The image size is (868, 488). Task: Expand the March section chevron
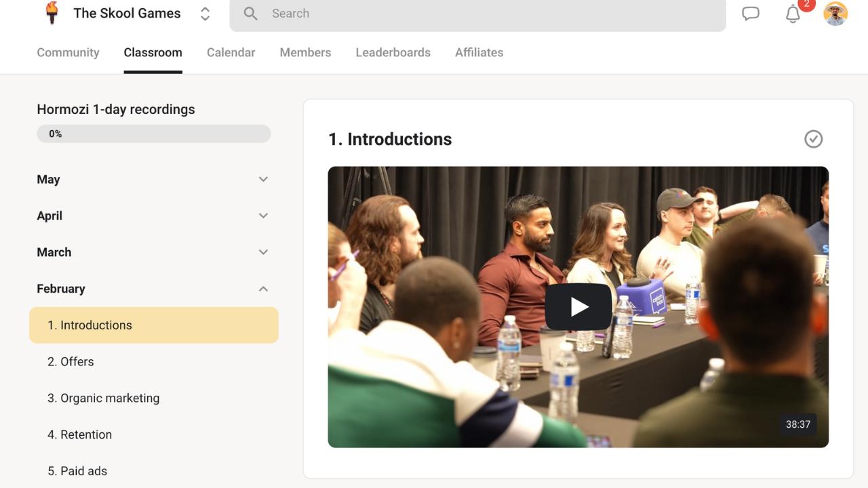pos(263,252)
